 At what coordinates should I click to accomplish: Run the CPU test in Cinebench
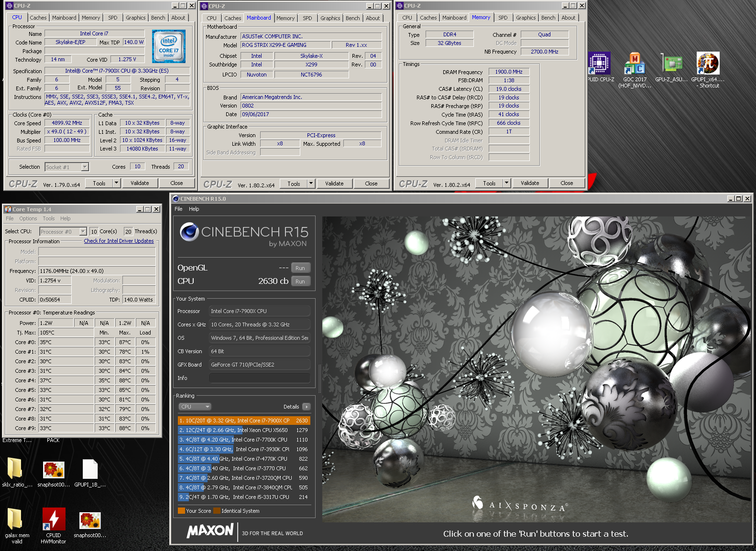point(300,281)
